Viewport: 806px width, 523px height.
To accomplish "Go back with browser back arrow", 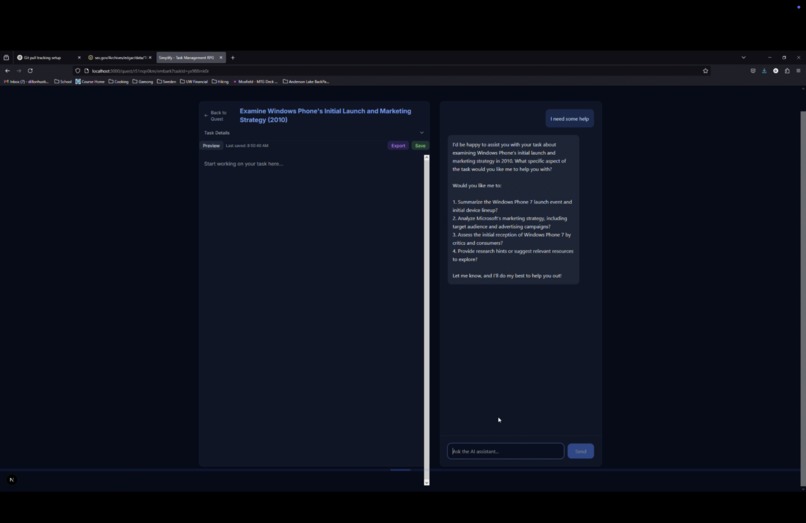I will point(7,71).
